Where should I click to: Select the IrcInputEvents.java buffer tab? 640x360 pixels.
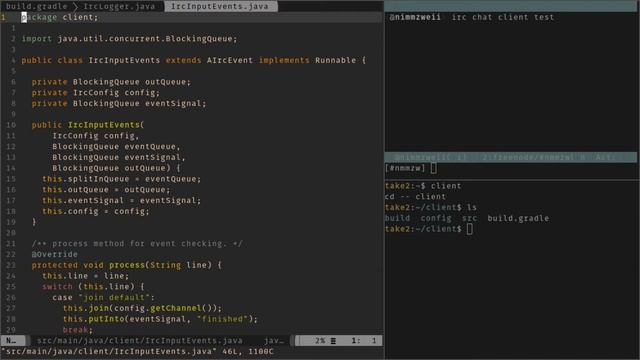pos(220,6)
